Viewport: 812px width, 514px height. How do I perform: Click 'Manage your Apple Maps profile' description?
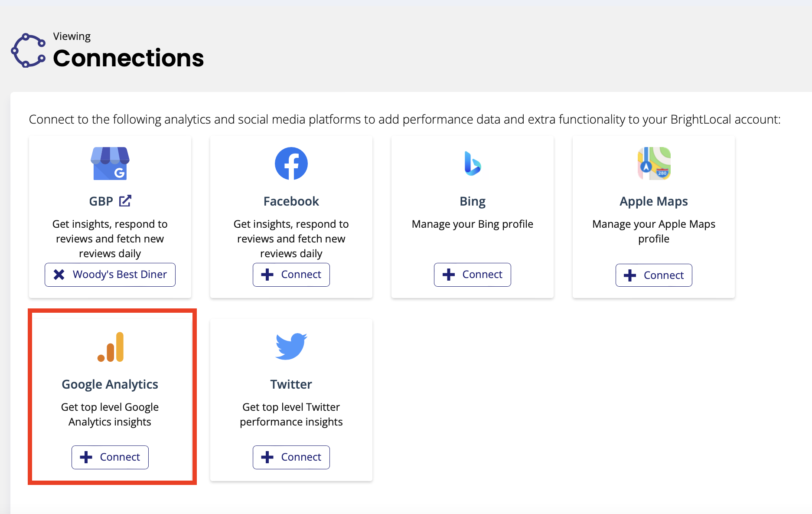(x=654, y=232)
